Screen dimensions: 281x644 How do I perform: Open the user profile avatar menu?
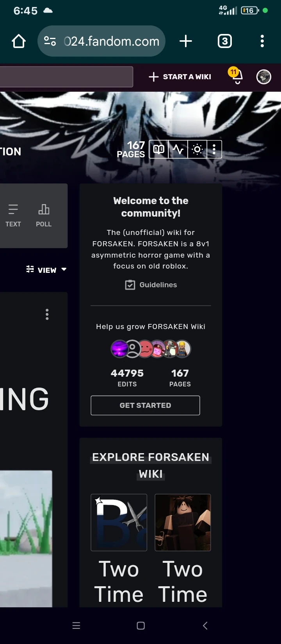(x=264, y=77)
